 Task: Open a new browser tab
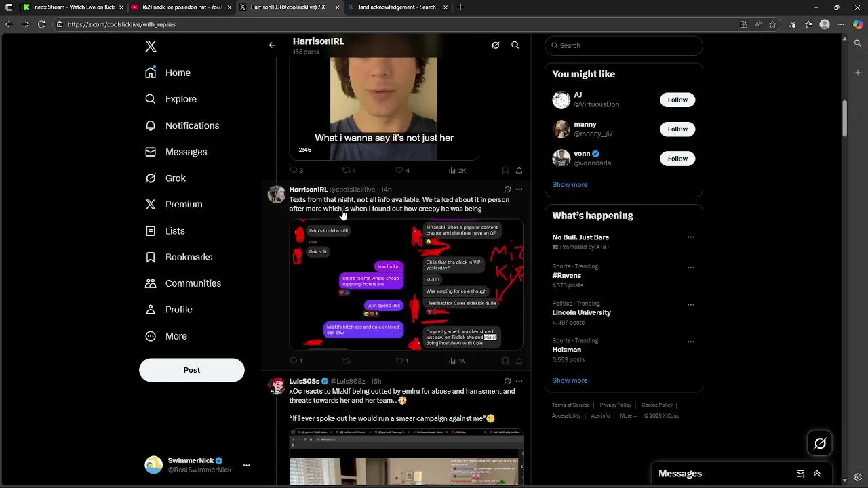pyautogui.click(x=460, y=7)
